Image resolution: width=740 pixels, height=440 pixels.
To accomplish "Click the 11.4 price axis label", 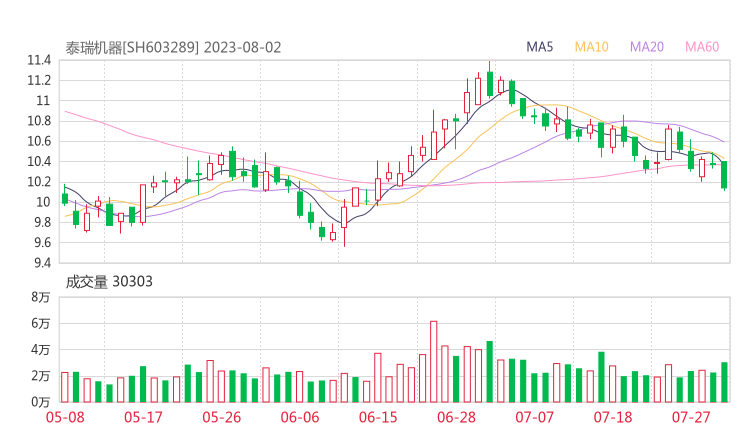I will tap(39, 60).
